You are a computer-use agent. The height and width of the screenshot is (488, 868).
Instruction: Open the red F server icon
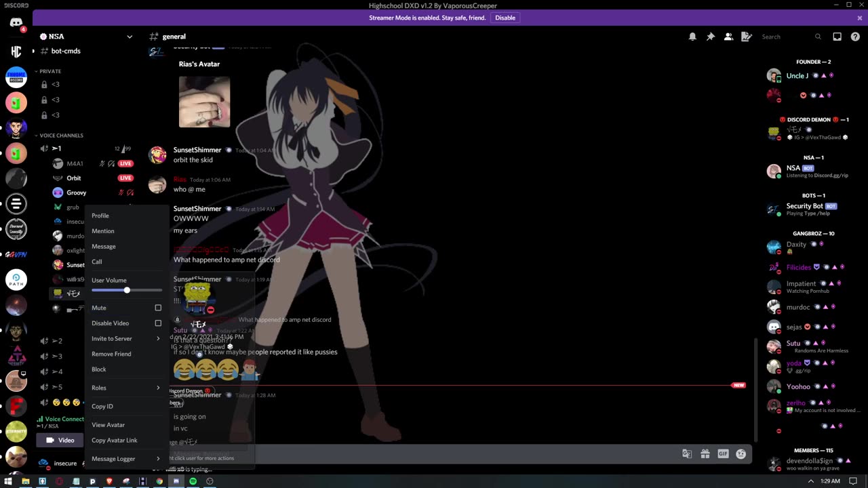click(x=16, y=406)
